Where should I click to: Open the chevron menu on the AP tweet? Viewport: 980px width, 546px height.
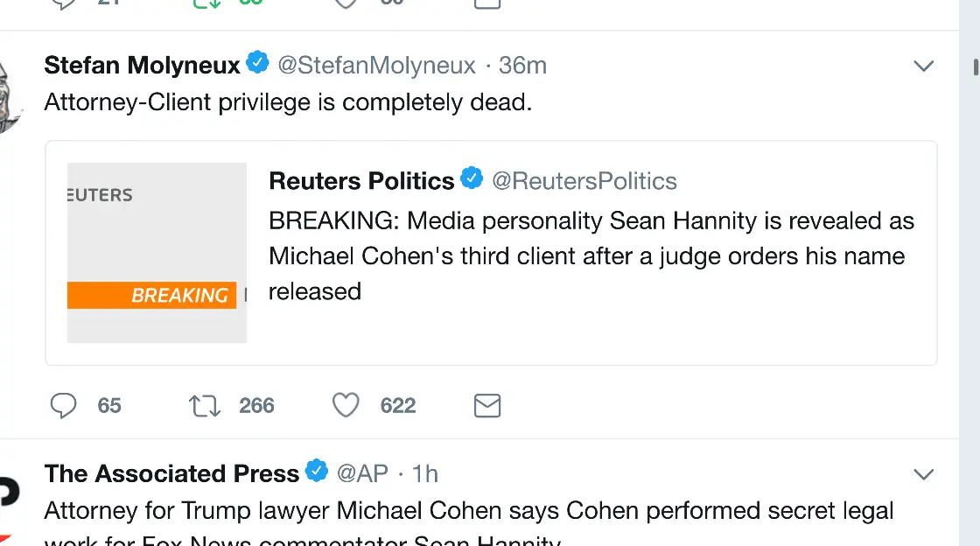(x=924, y=474)
